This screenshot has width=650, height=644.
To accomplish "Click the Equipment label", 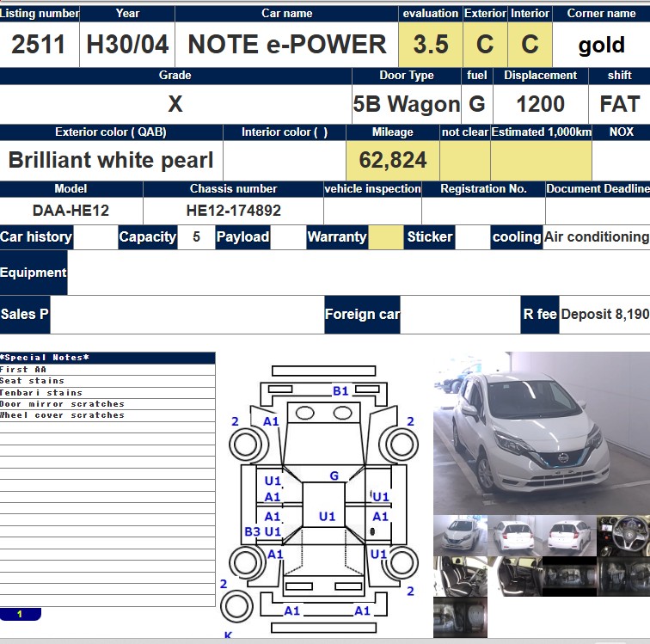I will point(34,273).
